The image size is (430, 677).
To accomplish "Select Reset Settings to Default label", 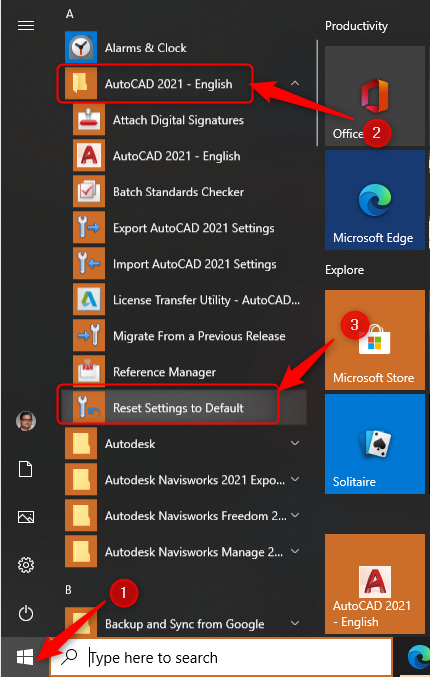I will (x=178, y=408).
